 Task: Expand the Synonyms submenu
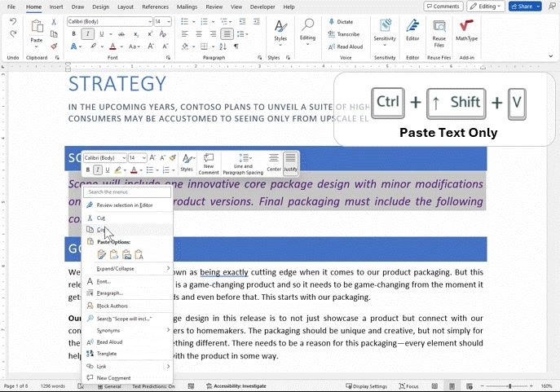108,330
